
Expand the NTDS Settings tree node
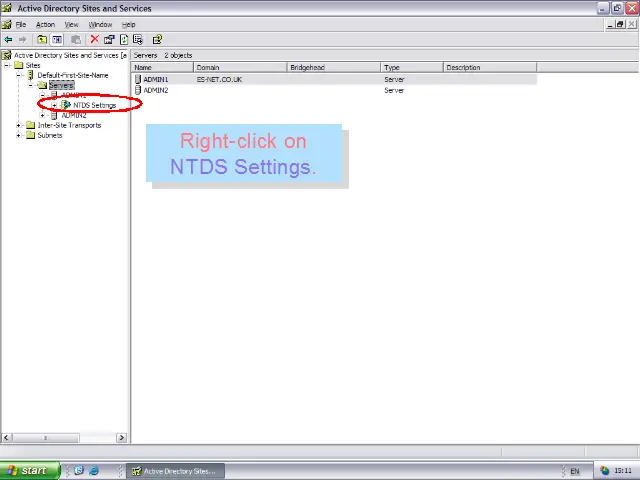55,105
